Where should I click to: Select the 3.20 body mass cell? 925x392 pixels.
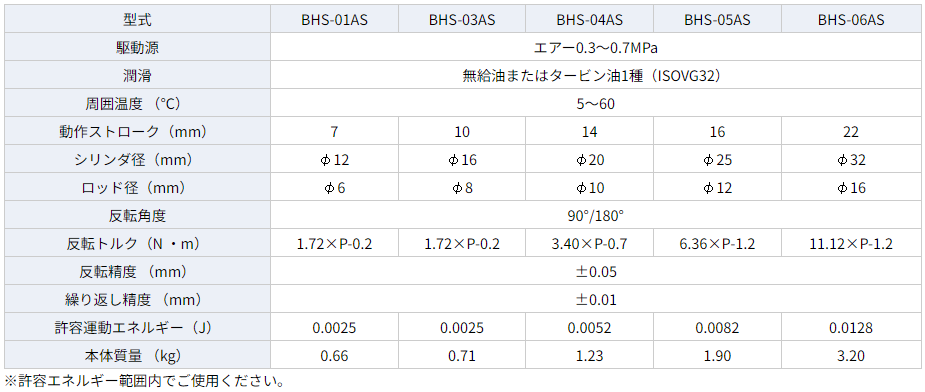[851, 356]
